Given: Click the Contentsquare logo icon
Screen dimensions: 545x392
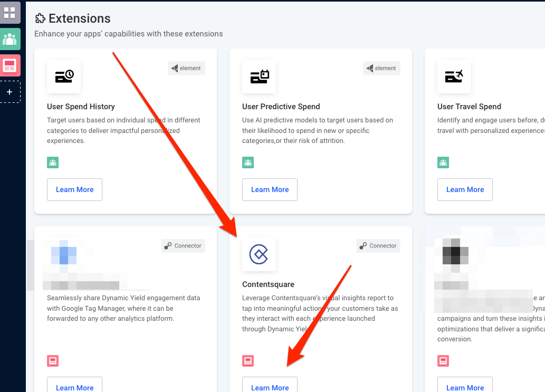Looking at the screenshot, I should [259, 254].
